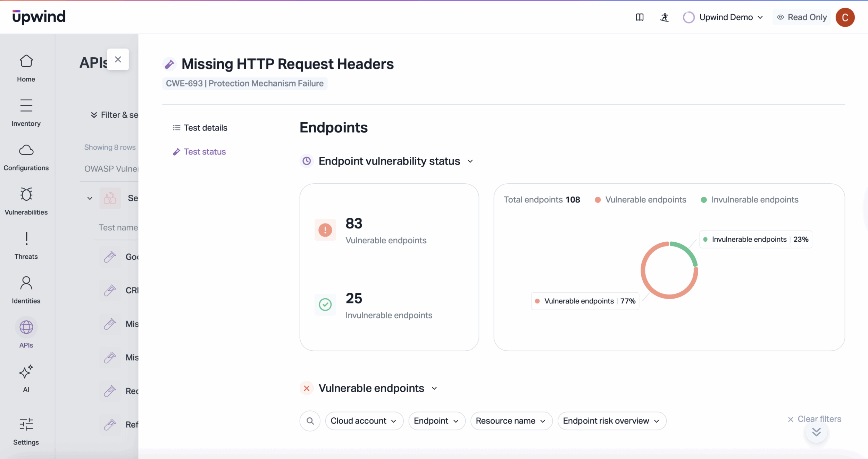The image size is (868, 459).
Task: Open Configurations cloud icon
Action: (x=26, y=150)
